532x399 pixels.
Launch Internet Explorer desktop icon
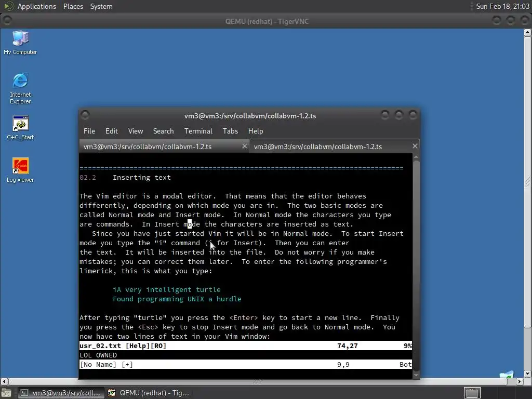[20, 88]
